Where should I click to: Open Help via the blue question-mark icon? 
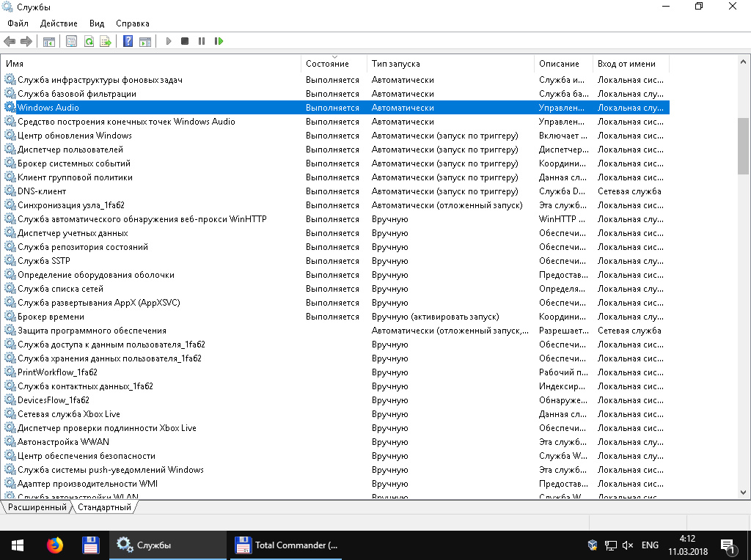coord(128,41)
